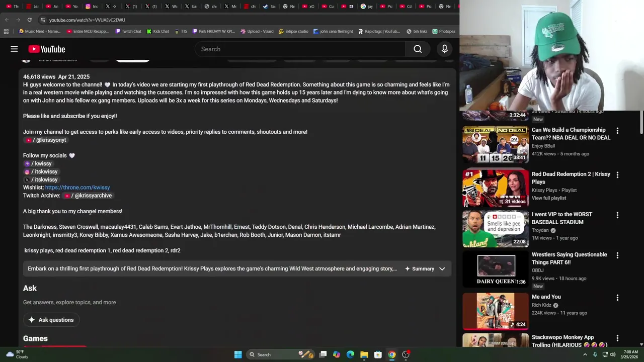Open Entire MCU Recap bookmark

(x=88, y=31)
